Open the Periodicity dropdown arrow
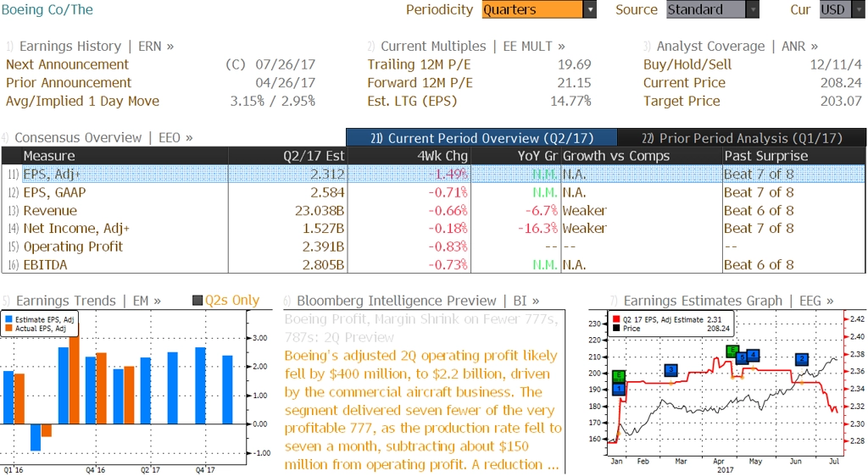 coord(590,10)
